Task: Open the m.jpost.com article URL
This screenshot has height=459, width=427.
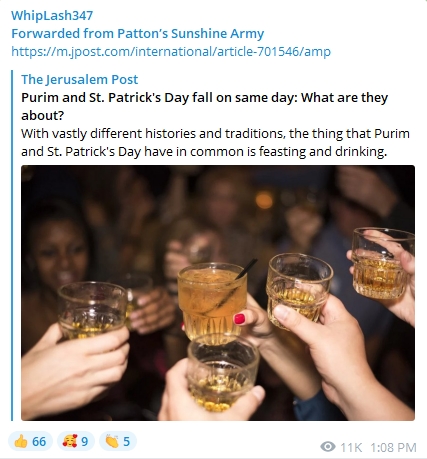Action: (171, 52)
